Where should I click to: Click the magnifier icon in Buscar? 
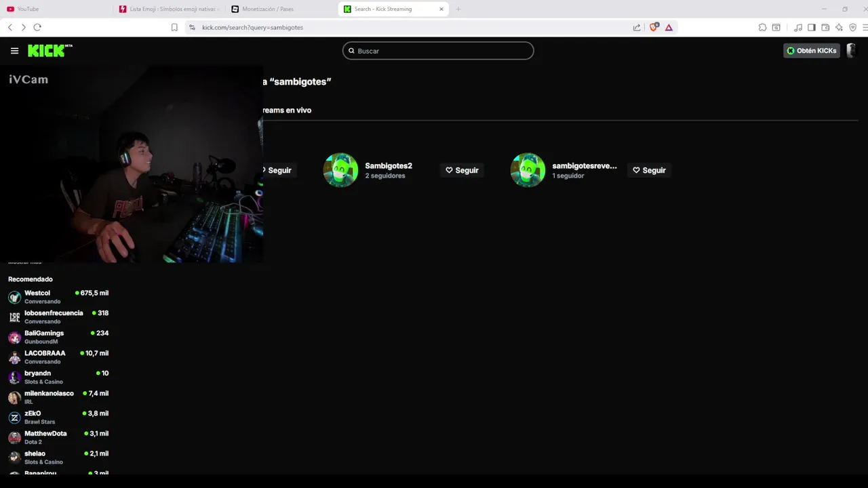(351, 51)
